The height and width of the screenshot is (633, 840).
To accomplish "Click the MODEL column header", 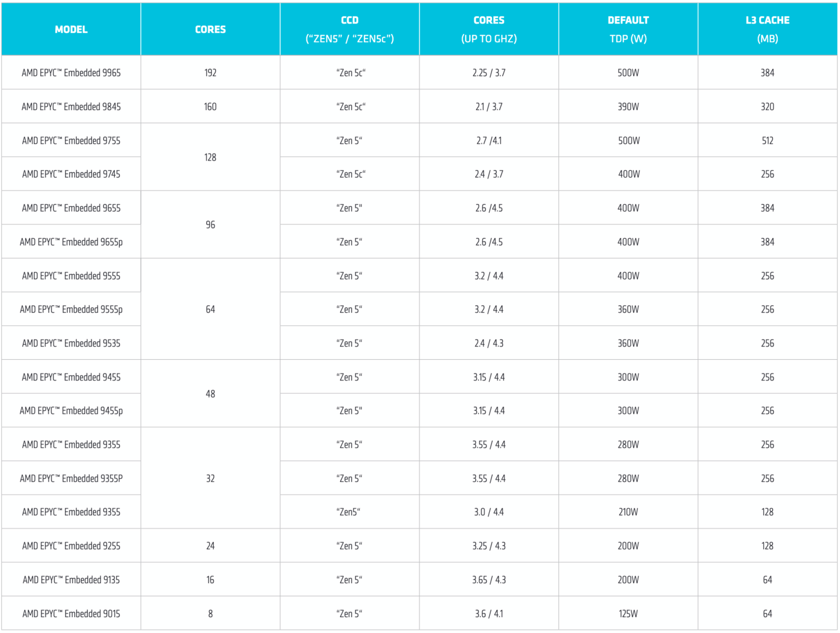I will (x=71, y=29).
